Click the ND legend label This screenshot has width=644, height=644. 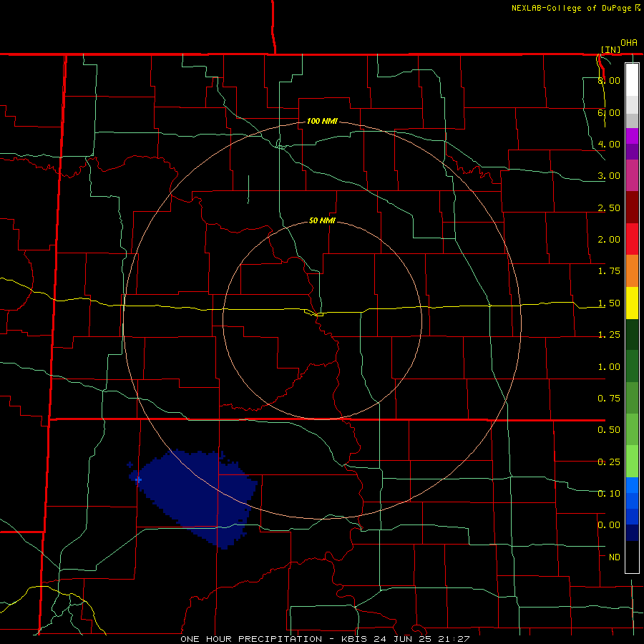pos(615,557)
